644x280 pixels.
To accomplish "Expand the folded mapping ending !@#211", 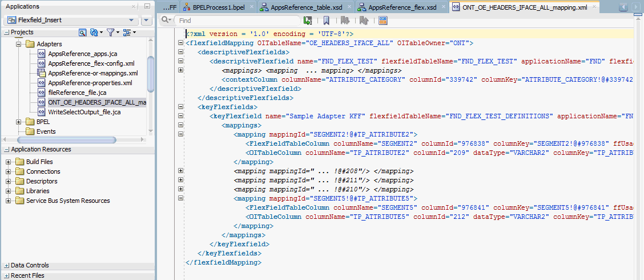I will (x=180, y=179).
